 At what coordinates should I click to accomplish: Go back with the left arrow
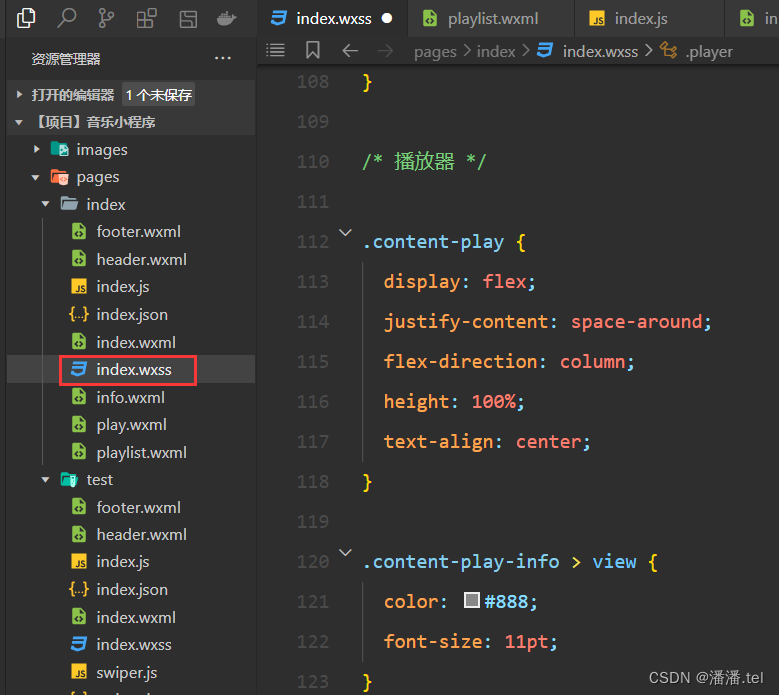[x=350, y=51]
